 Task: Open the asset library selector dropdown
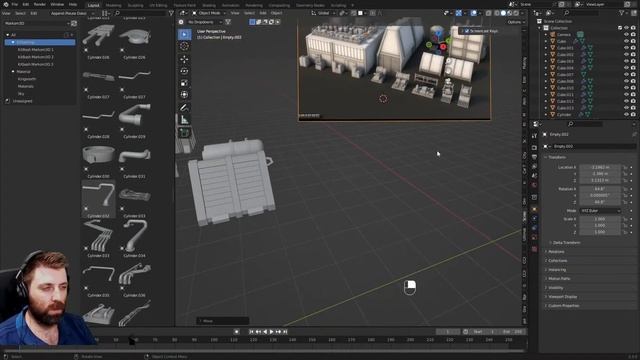tap(37, 24)
